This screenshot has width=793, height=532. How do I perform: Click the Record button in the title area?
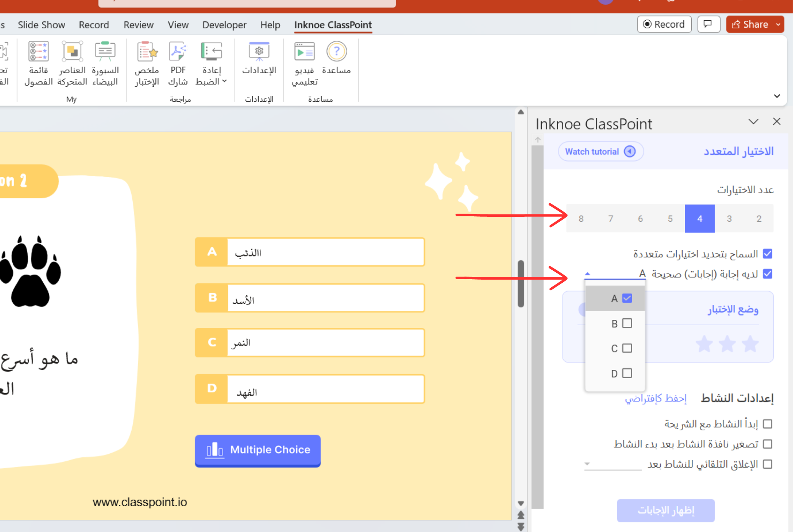[x=664, y=24]
